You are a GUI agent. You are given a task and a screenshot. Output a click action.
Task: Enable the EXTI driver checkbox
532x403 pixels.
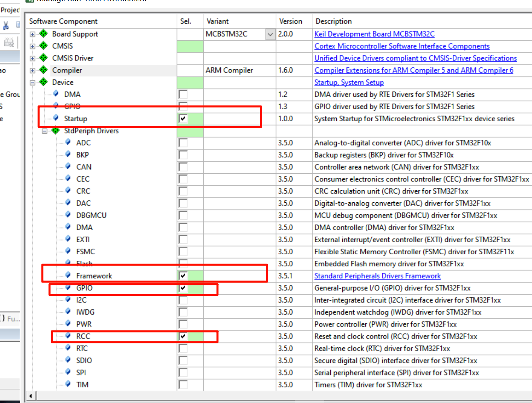click(183, 239)
